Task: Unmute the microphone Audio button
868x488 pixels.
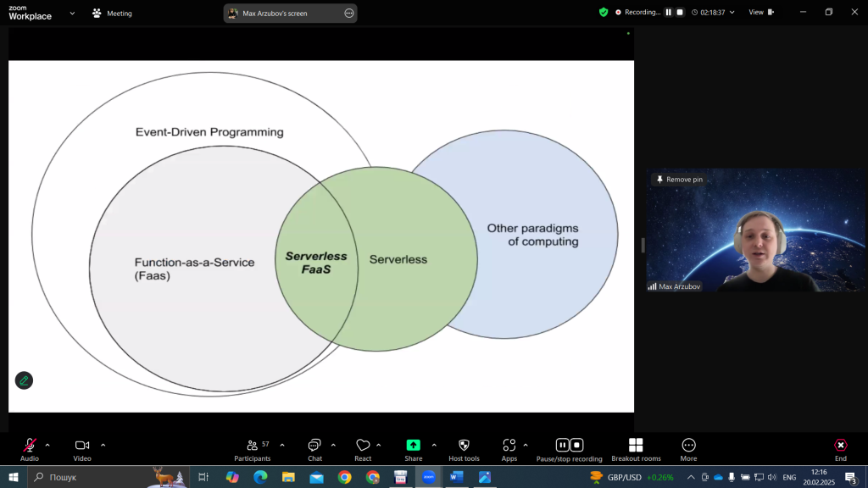Action: pos(30,446)
